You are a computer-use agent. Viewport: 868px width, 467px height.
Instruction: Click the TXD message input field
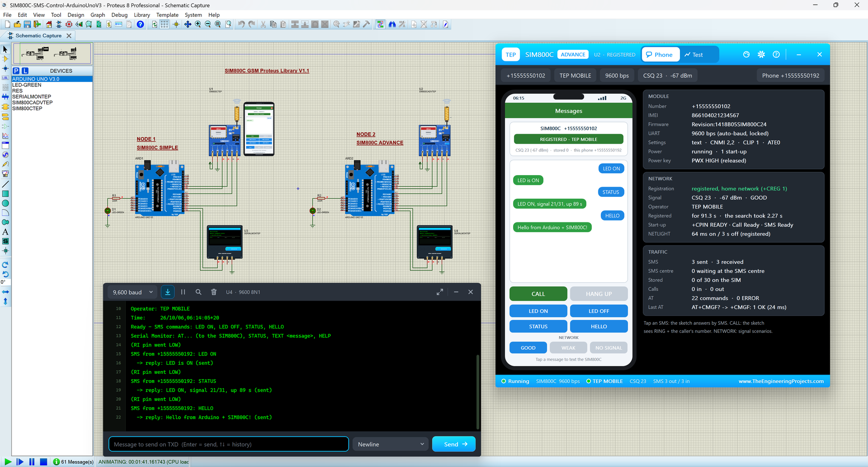coord(229,444)
